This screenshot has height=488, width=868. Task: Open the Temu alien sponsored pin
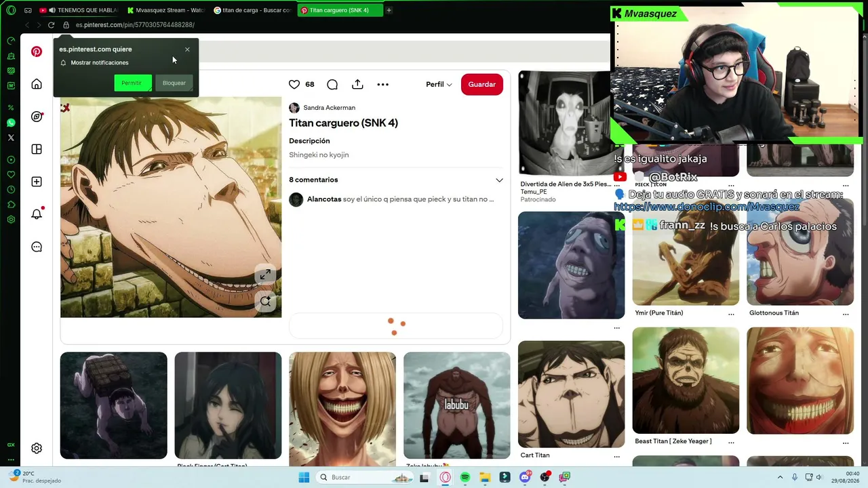(x=572, y=123)
